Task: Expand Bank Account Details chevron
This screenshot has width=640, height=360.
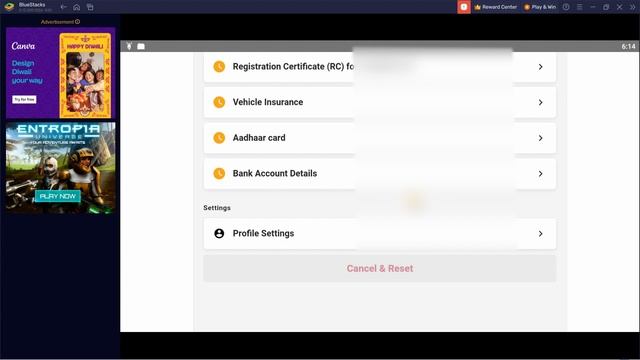Action: coord(540,174)
